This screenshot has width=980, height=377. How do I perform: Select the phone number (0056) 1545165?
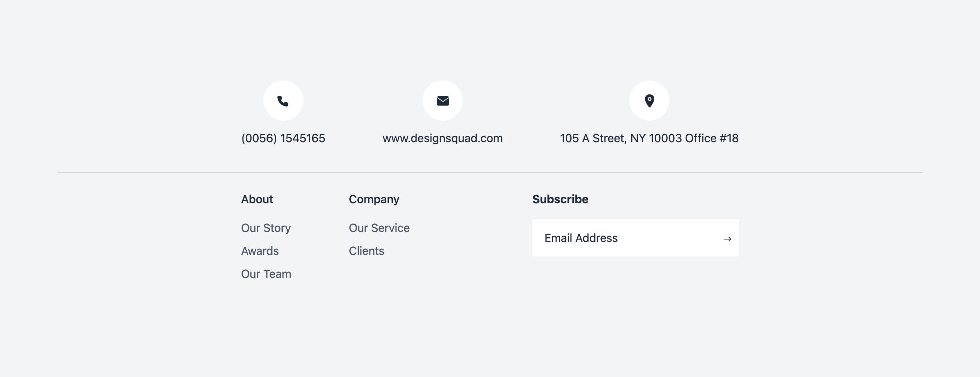283,138
